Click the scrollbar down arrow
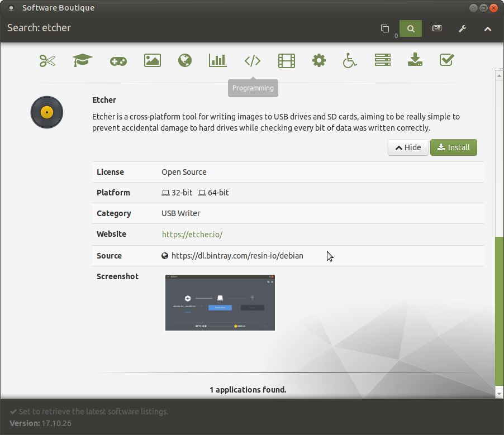 tap(499, 393)
